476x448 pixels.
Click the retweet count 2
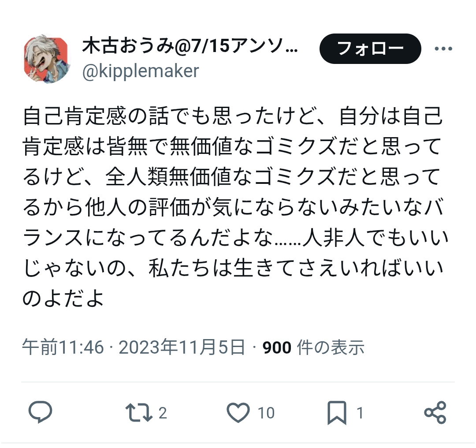163,413
